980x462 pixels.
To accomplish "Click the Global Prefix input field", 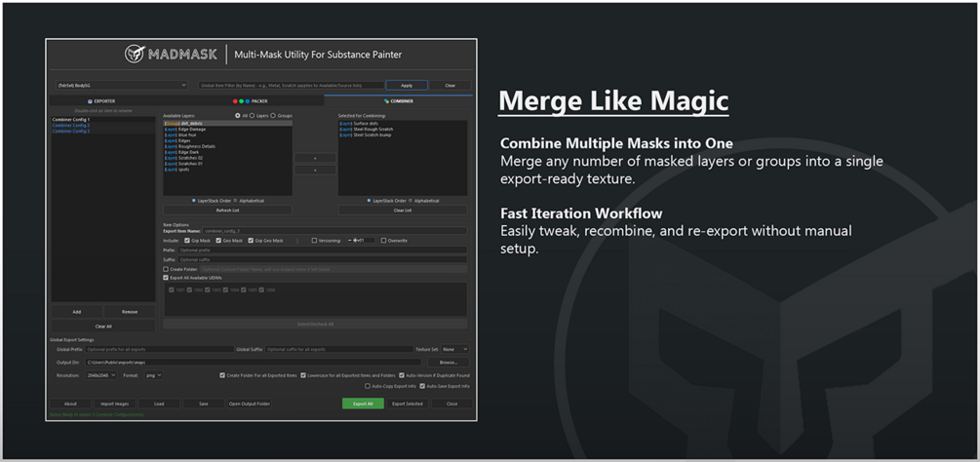I will click(159, 349).
